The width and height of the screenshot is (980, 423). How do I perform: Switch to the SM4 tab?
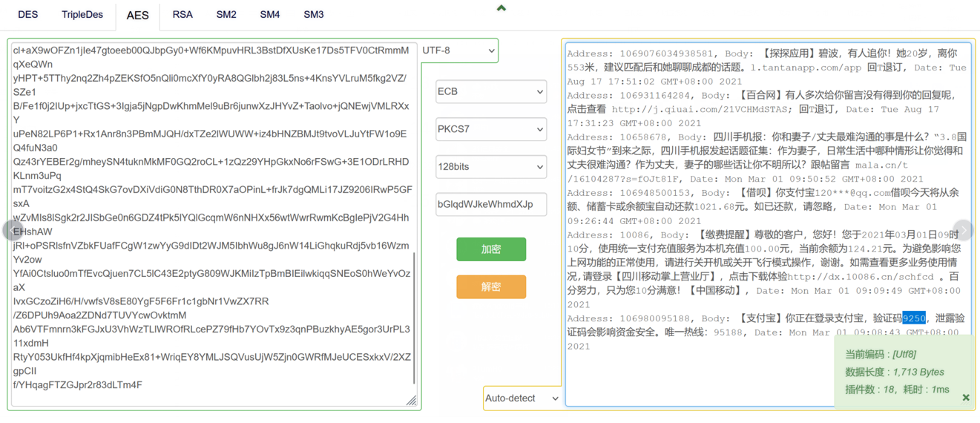click(270, 15)
